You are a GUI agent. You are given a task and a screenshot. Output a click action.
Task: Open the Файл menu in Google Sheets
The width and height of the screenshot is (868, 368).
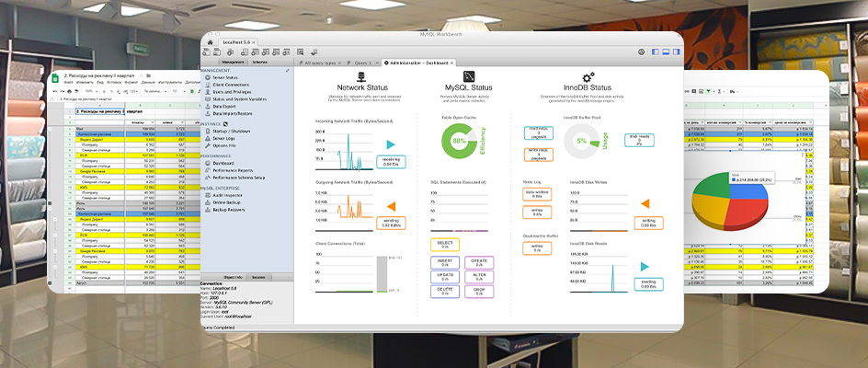(x=69, y=83)
